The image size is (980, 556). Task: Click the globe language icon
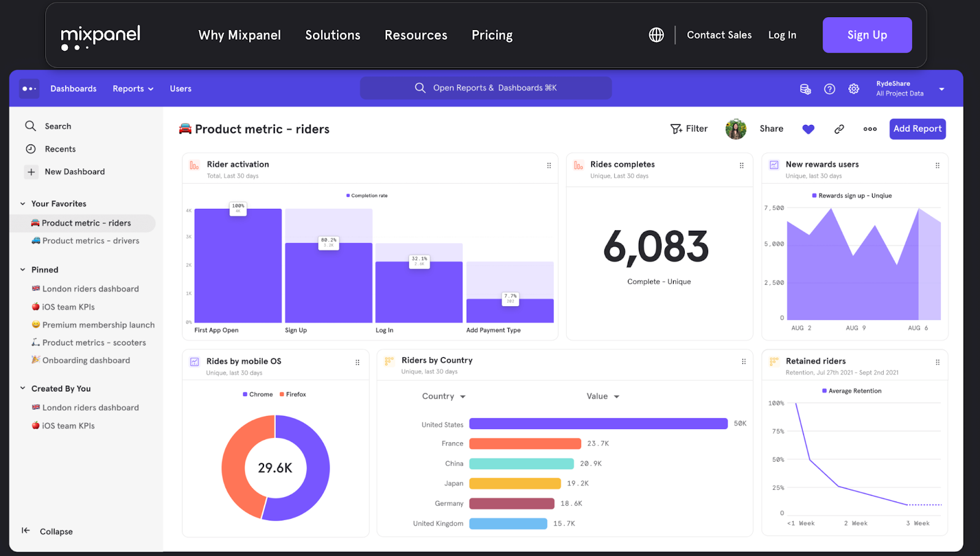tap(656, 35)
